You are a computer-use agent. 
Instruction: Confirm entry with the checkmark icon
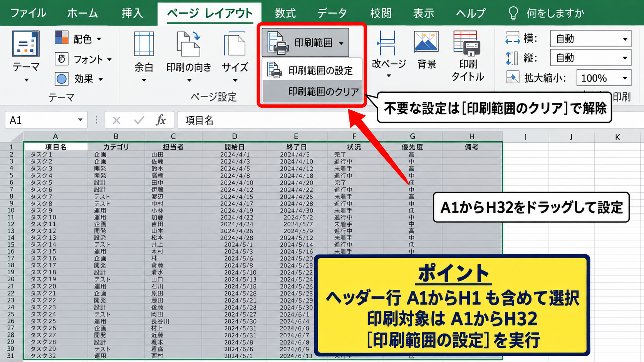[139, 120]
